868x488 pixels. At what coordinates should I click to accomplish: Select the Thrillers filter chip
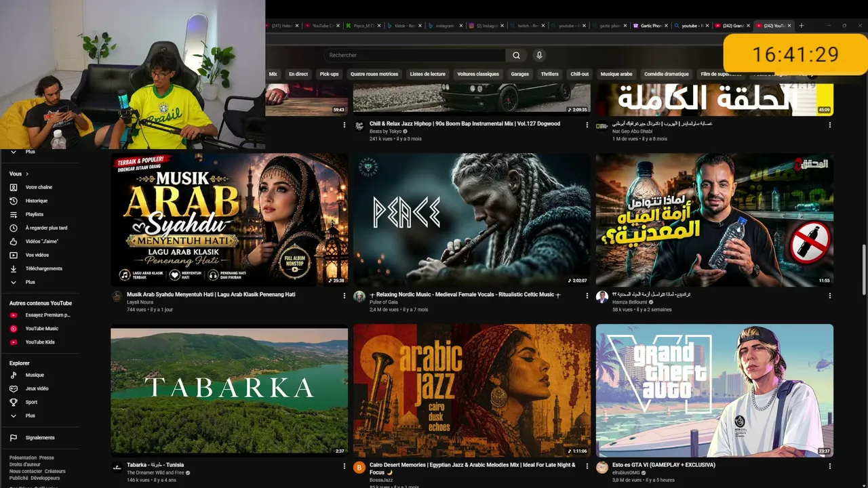tap(550, 74)
